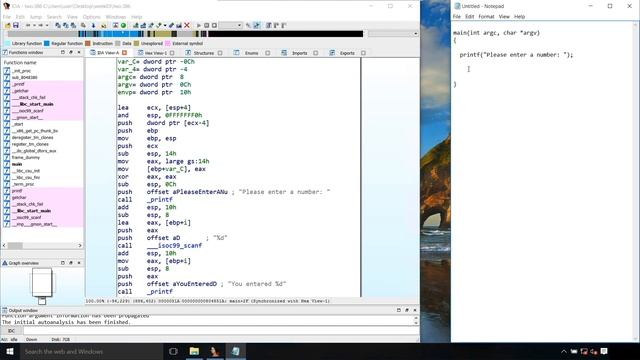Click the Jump forward arrow in toolbar
The height and width of the screenshot is (360, 640).
tap(41, 25)
